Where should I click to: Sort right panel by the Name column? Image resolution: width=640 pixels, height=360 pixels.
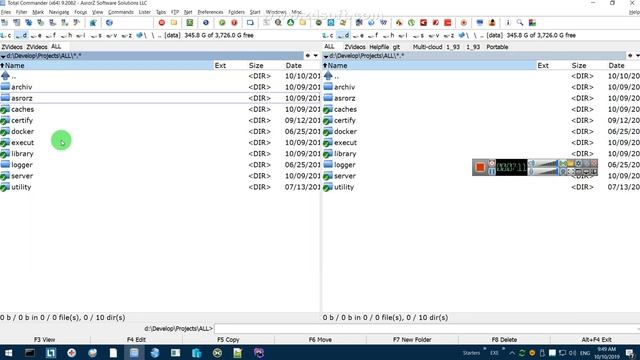click(429, 65)
